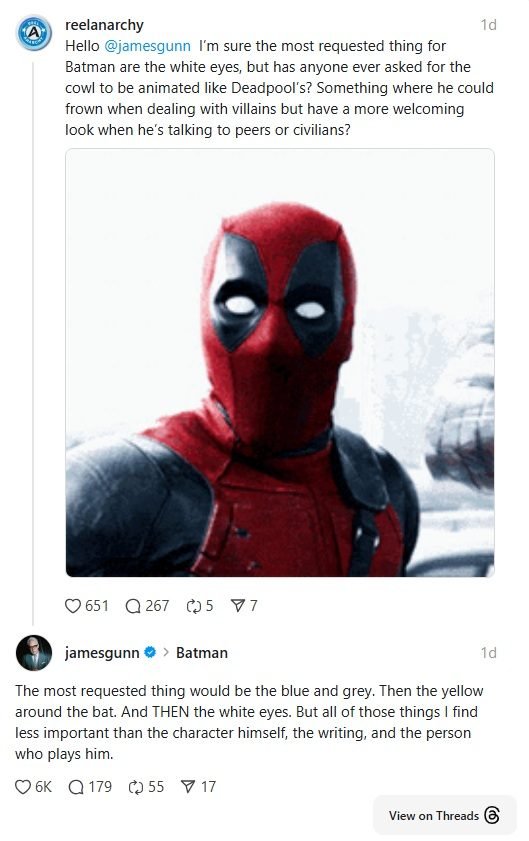Share the reelanarchy post with send icon
The width and height of the screenshot is (529, 841).
[x=238, y=606]
